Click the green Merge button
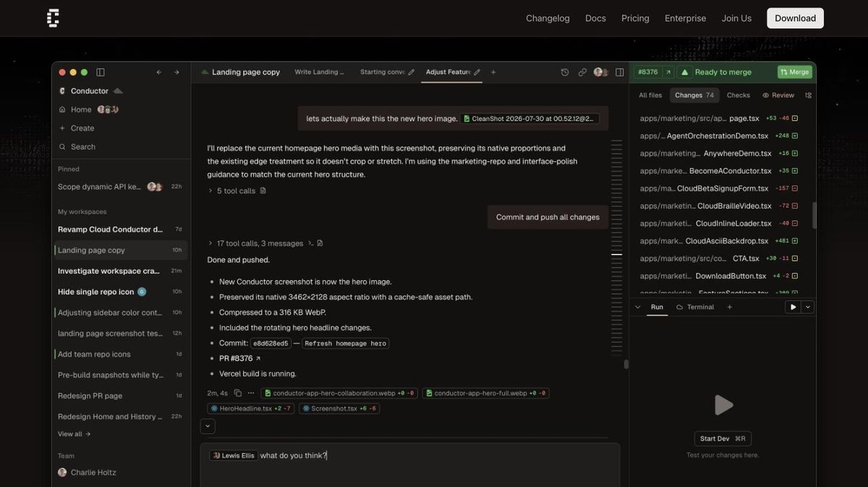Viewport: 868px width, 487px height. tap(795, 72)
